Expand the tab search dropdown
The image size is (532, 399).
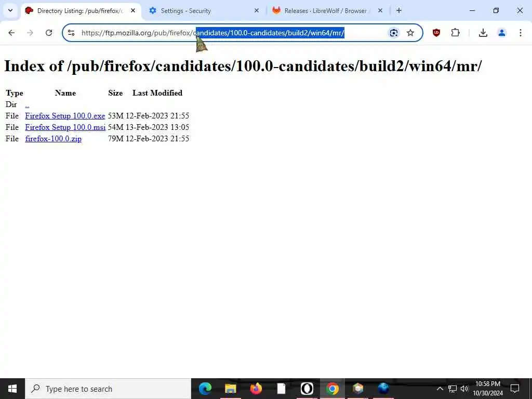(x=10, y=10)
